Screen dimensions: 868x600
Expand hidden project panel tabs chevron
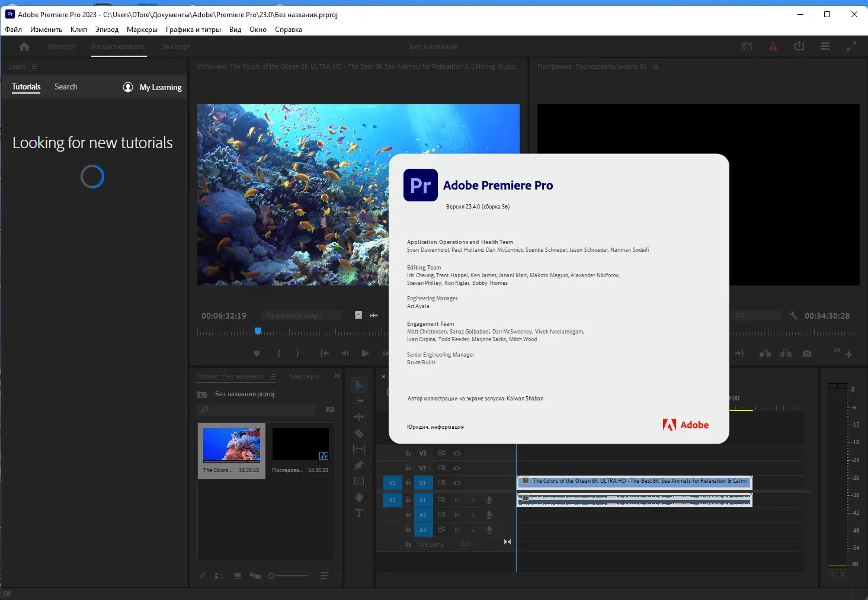tap(337, 376)
